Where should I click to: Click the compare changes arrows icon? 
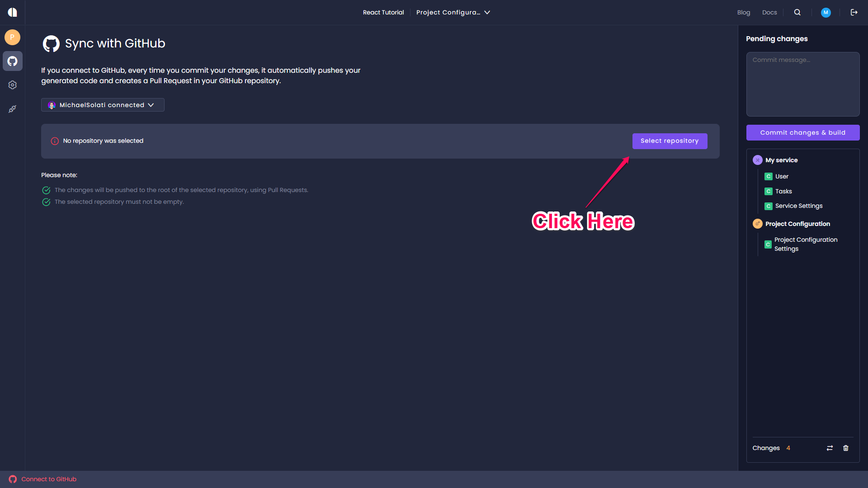(x=830, y=448)
